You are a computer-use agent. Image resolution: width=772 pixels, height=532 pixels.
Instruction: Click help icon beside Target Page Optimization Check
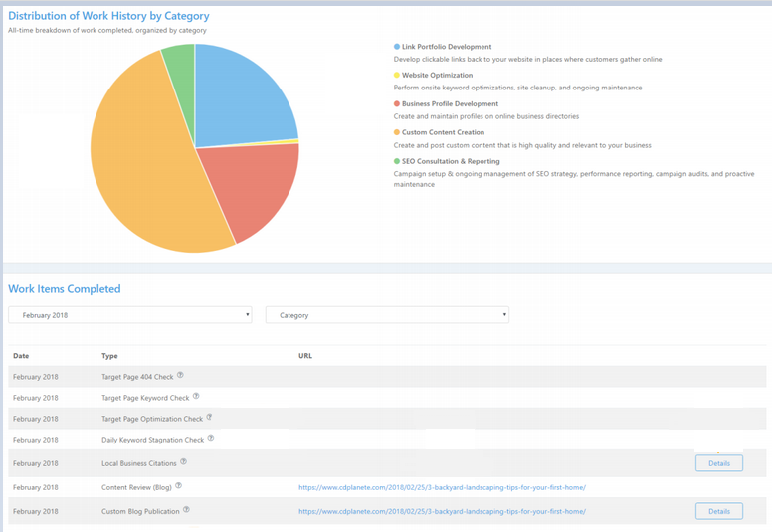pos(209,418)
